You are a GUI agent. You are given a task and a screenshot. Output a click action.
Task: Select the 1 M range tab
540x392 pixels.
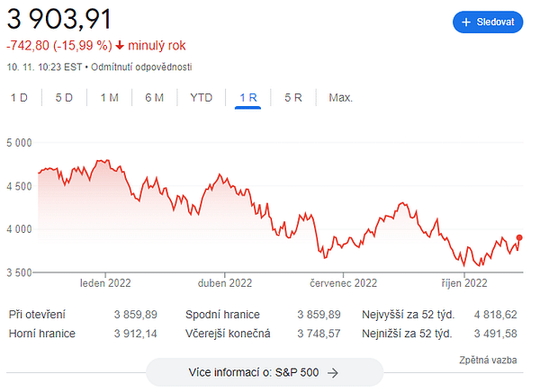pyautogui.click(x=110, y=98)
